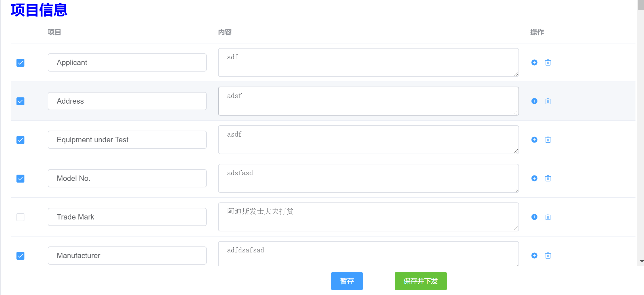This screenshot has width=644, height=295.
Task: Delete the Applicant row
Action: coord(548,62)
